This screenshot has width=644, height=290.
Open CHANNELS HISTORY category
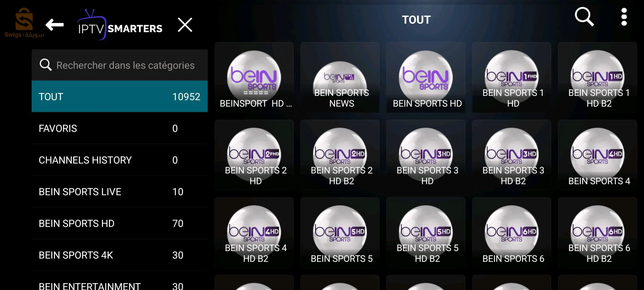click(120, 160)
